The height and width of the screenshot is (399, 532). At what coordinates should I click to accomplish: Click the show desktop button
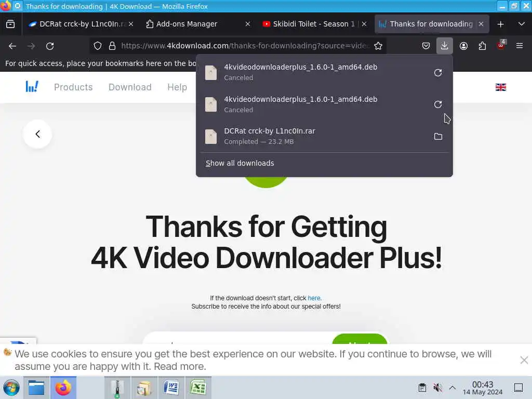(x=518, y=388)
